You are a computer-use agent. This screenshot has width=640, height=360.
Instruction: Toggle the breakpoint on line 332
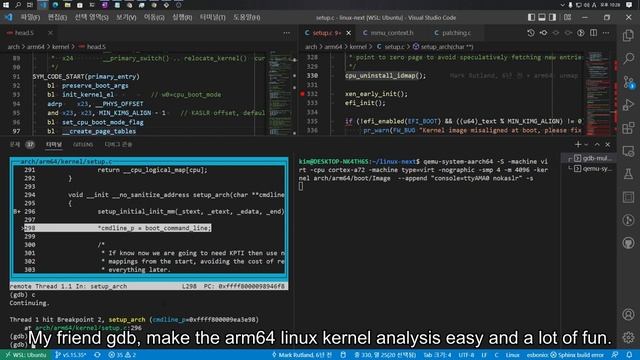pos(302,94)
